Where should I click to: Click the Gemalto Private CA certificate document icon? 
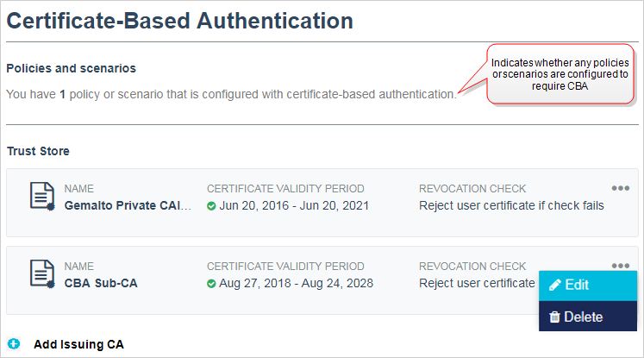[42, 197]
